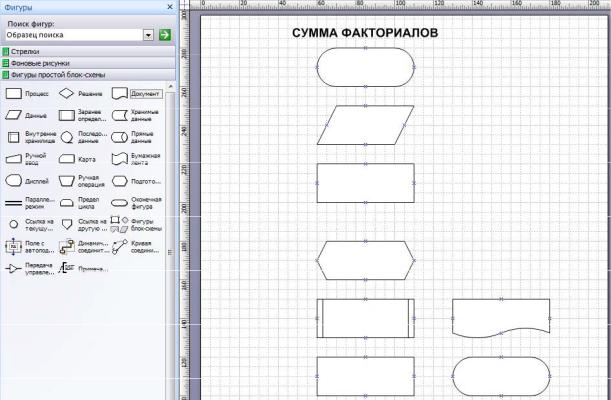Close the Фигуры panel
The height and width of the screenshot is (400, 611).
click(x=170, y=7)
